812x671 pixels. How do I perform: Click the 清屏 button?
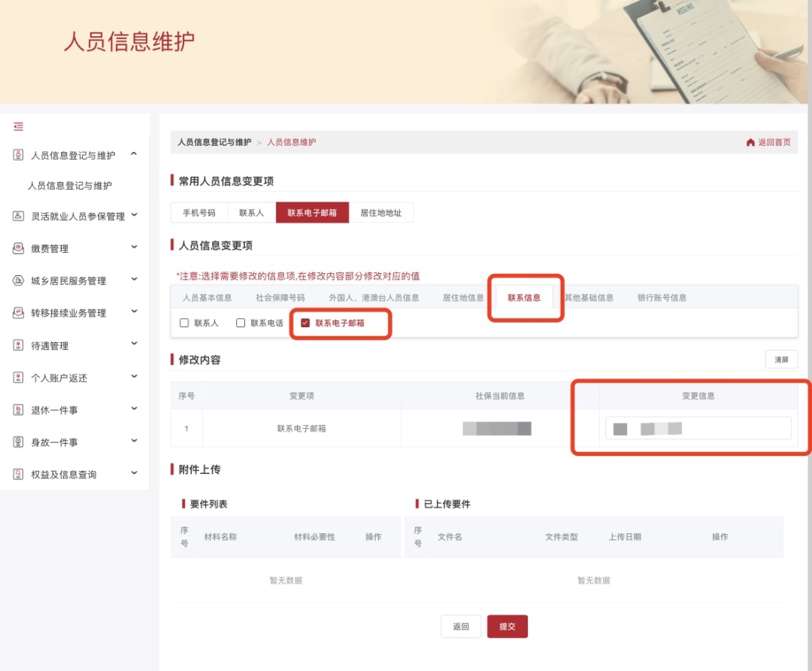[781, 359]
